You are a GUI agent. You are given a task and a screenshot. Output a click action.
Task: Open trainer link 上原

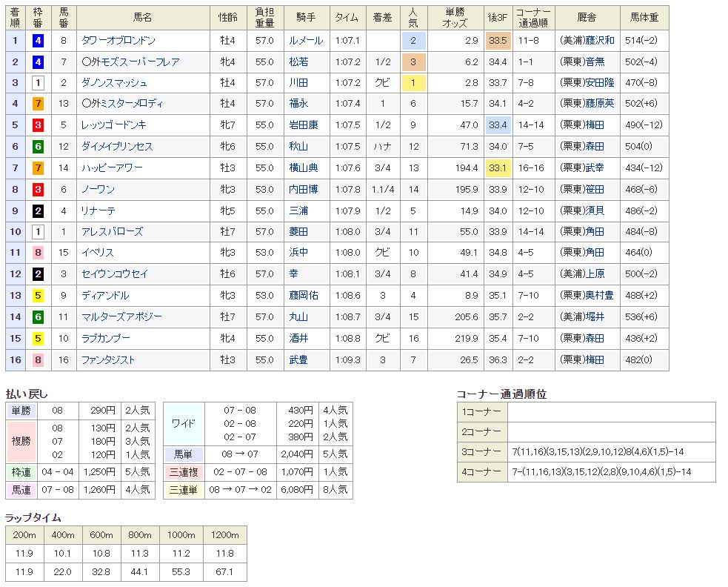coord(595,273)
